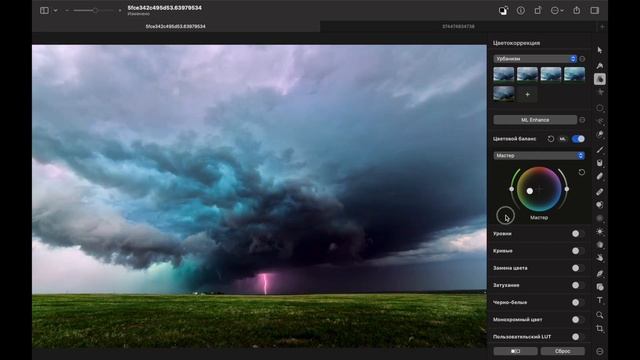Apply the third preset thumbnail
The width and height of the screenshot is (640, 360).
(551, 75)
